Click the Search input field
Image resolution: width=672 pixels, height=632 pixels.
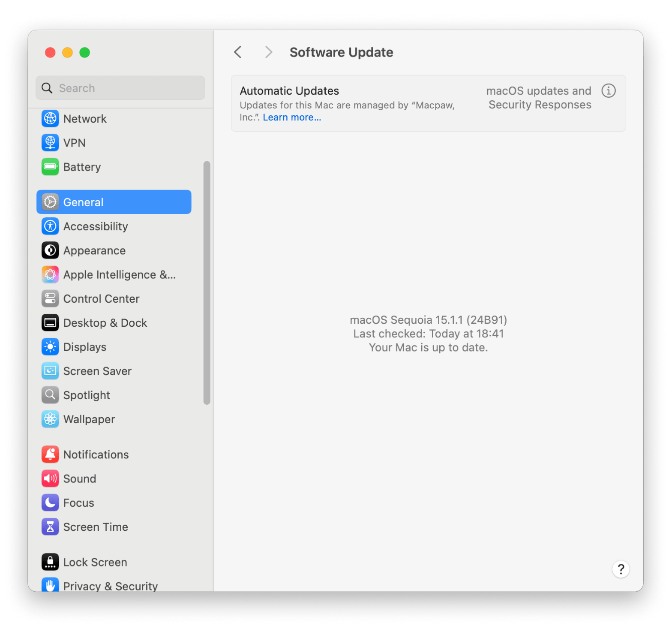pos(120,88)
